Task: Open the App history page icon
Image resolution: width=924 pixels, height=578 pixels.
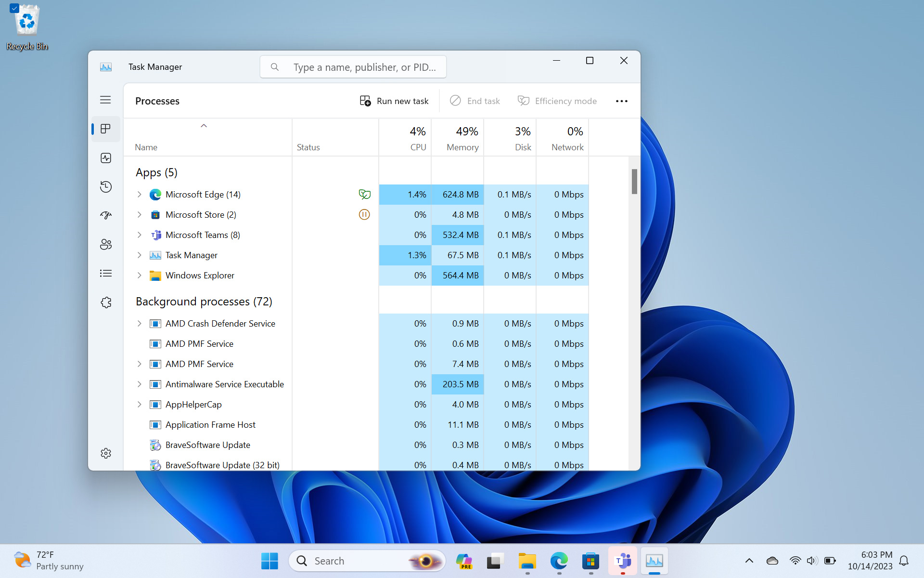Action: (x=106, y=187)
